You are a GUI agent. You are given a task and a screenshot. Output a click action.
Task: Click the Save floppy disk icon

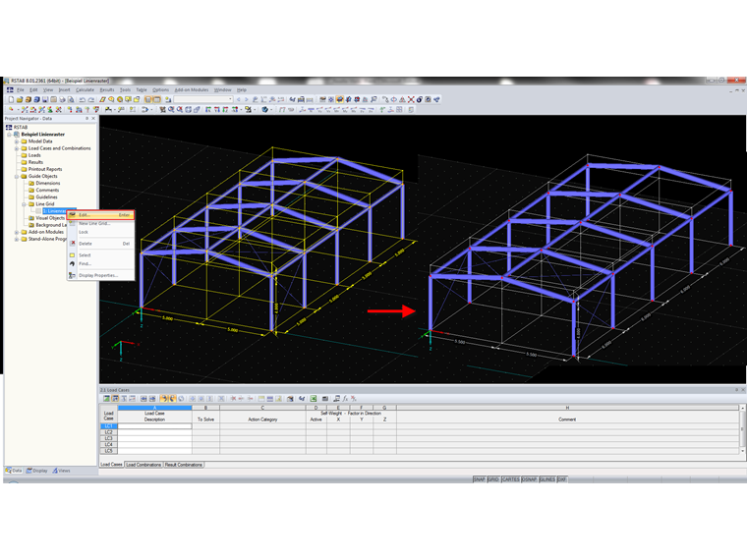click(x=45, y=99)
